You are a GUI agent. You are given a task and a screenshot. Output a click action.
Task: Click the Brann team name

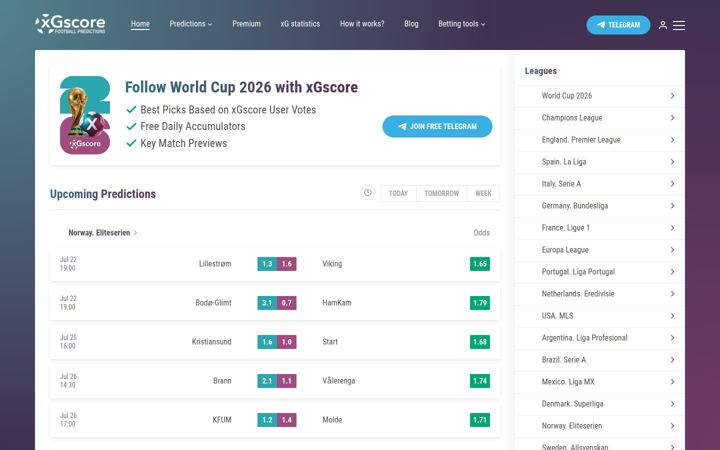[x=222, y=381]
